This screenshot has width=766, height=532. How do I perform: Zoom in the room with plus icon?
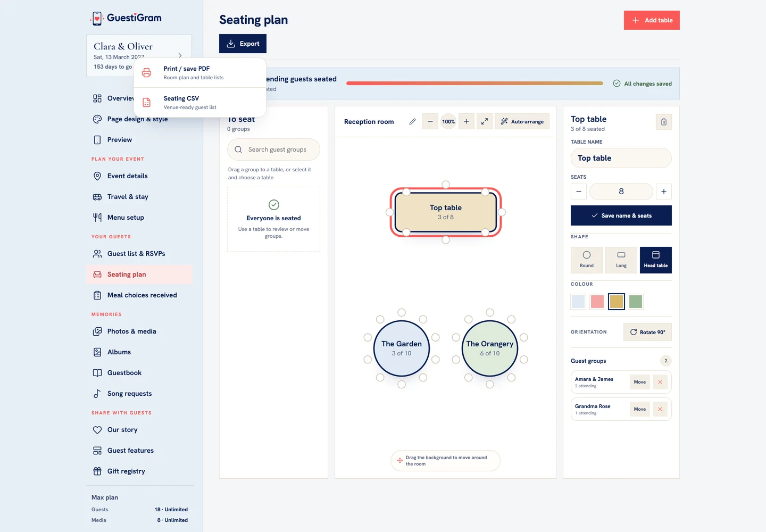[x=467, y=122]
